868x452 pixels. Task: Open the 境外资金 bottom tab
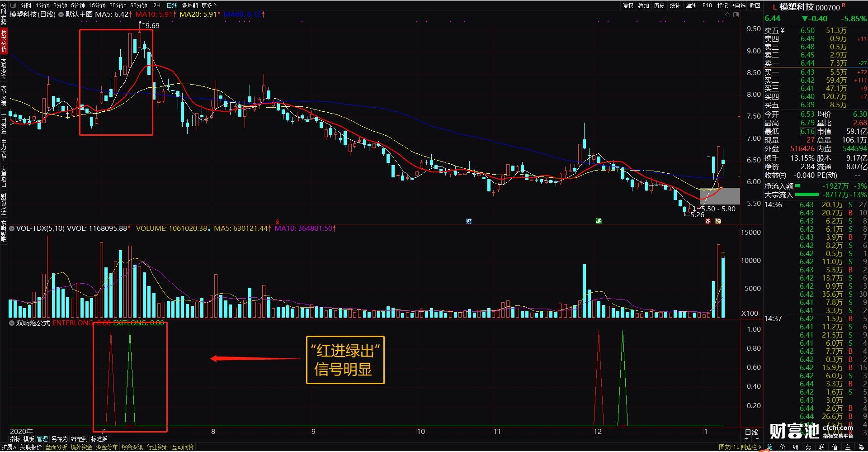click(81, 447)
